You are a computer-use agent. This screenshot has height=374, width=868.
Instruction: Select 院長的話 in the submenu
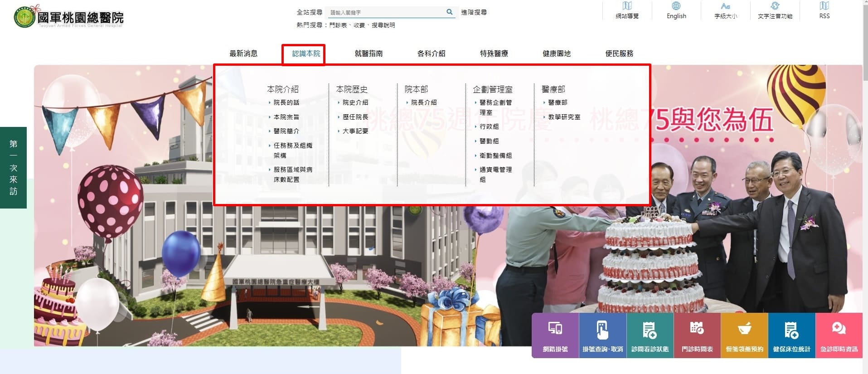tap(286, 103)
